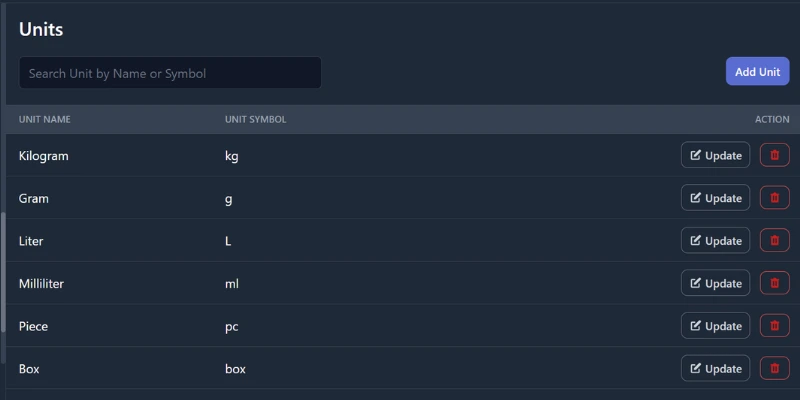Delete the Box unit via trash icon
Image resolution: width=800 pixels, height=400 pixels.
tap(774, 368)
